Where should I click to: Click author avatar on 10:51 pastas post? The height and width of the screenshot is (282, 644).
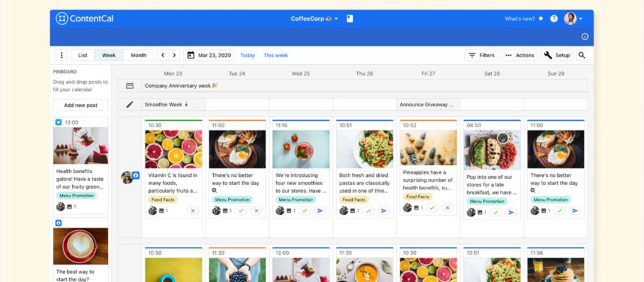(344, 210)
